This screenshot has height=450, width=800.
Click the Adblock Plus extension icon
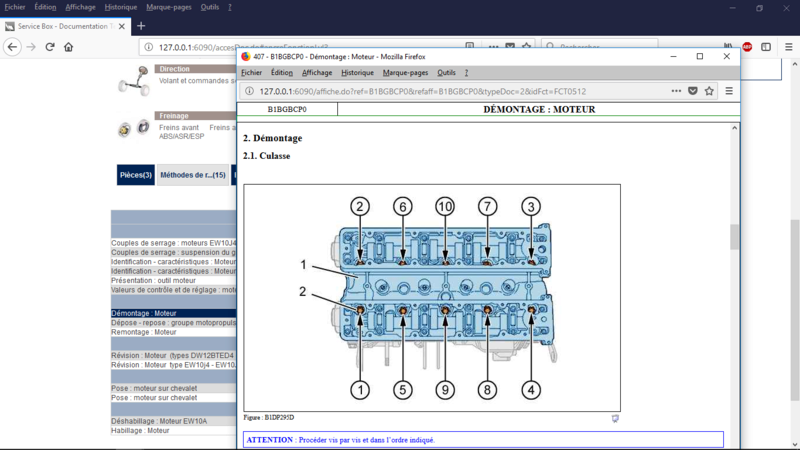[x=747, y=47]
